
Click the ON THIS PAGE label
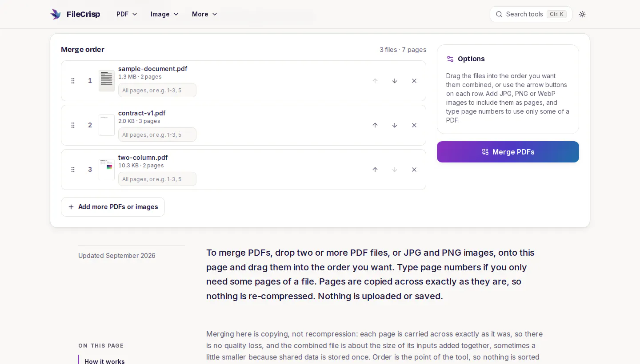tap(101, 346)
